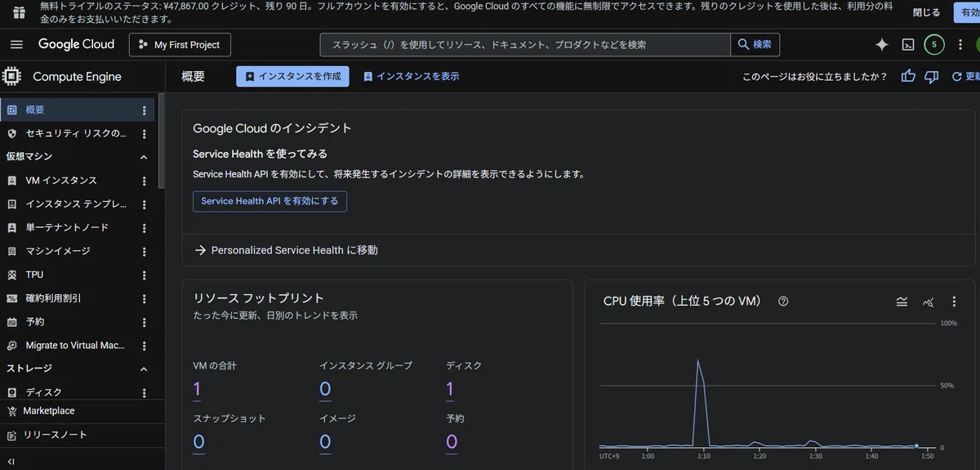Open more options for マシンイメージ
The width and height of the screenshot is (980, 470).
tap(145, 252)
